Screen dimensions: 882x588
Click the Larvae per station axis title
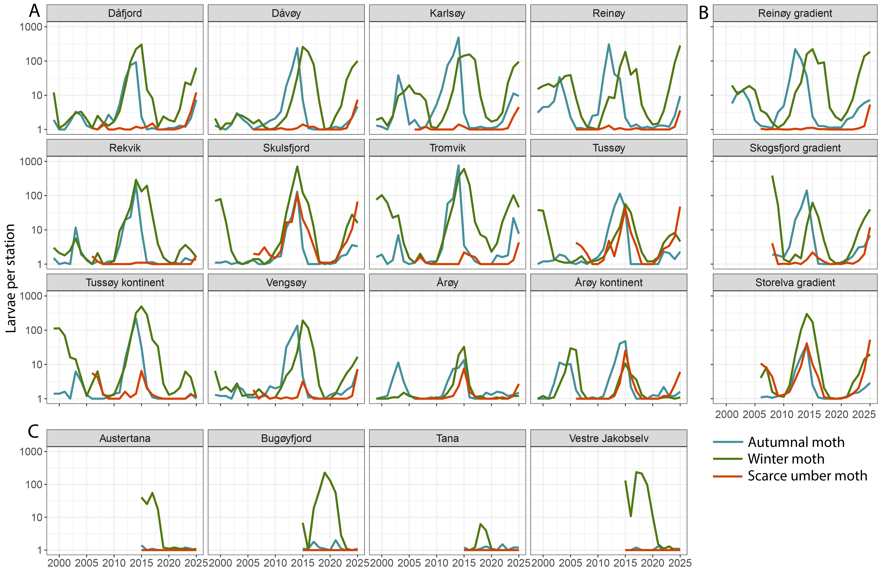tap(11, 278)
